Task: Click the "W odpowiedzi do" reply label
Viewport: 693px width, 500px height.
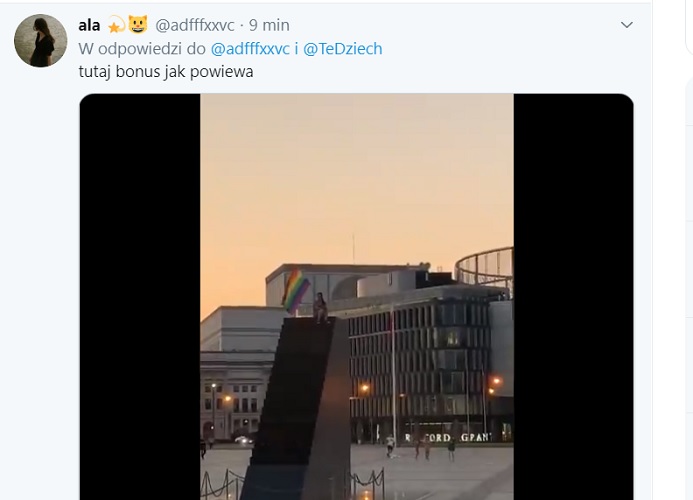Action: click(142, 49)
